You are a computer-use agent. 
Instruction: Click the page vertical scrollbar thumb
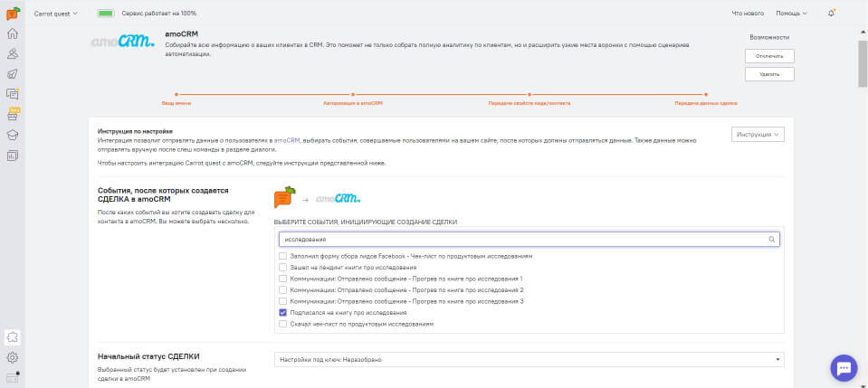863,63
